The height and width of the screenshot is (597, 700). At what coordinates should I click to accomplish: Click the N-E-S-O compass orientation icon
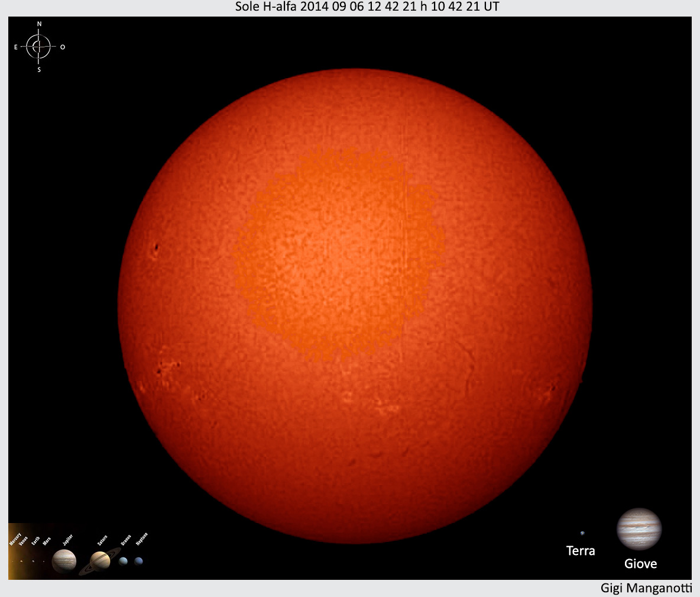tap(39, 47)
